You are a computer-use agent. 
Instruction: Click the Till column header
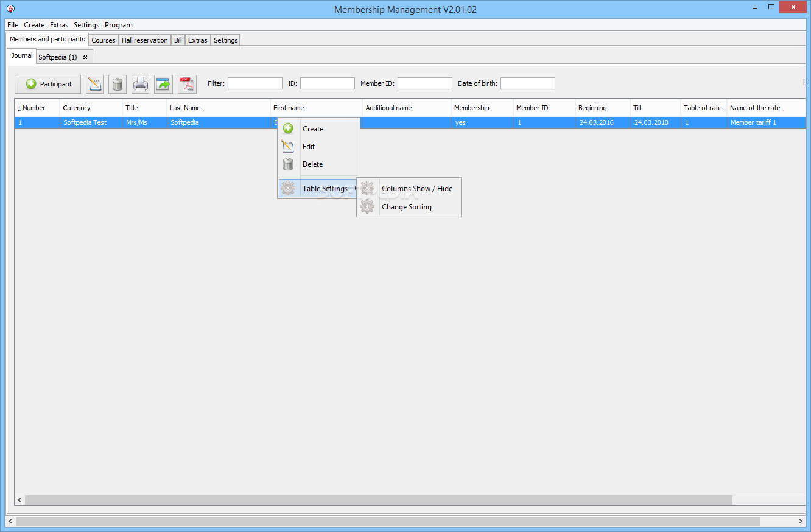[x=656, y=108]
